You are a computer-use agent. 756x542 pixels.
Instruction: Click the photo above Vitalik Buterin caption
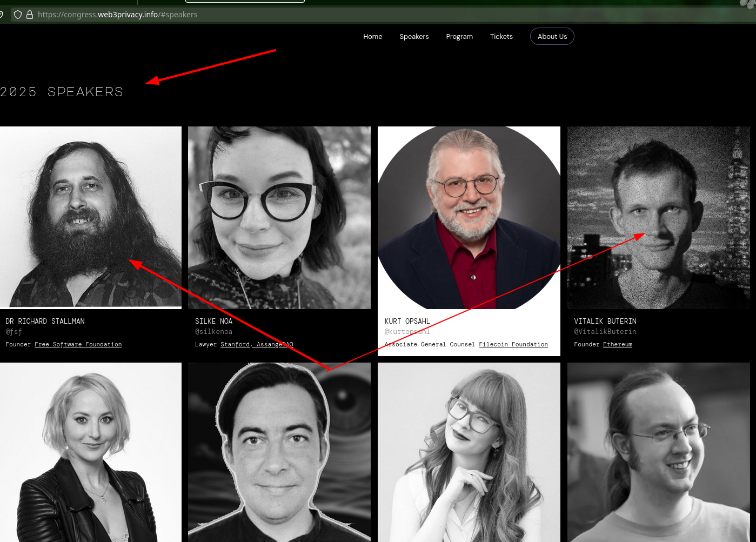658,217
